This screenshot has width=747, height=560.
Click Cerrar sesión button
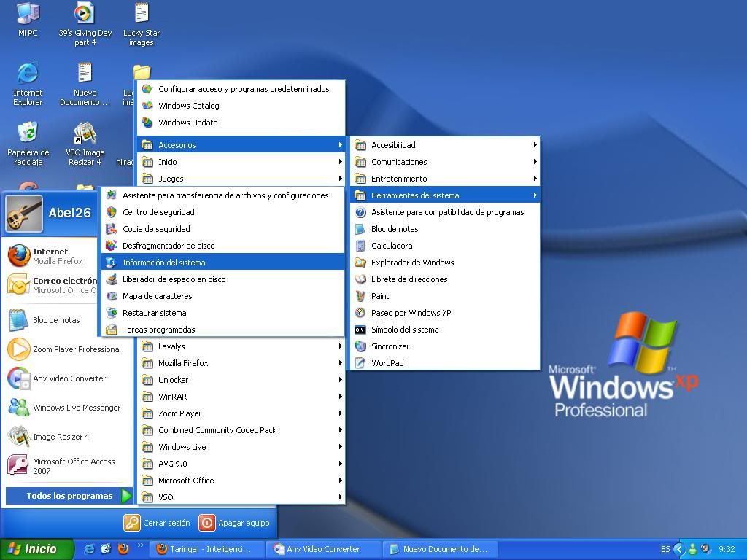pos(157,523)
